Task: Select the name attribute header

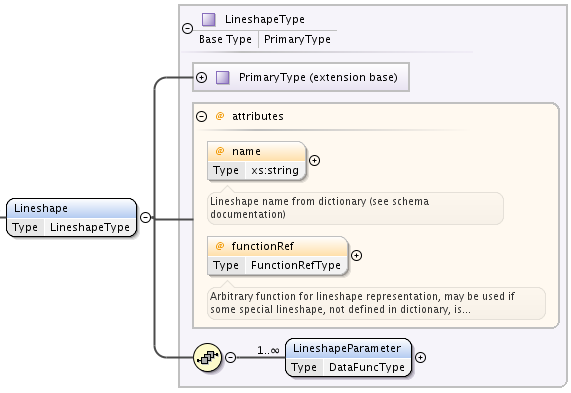Action: (256, 151)
